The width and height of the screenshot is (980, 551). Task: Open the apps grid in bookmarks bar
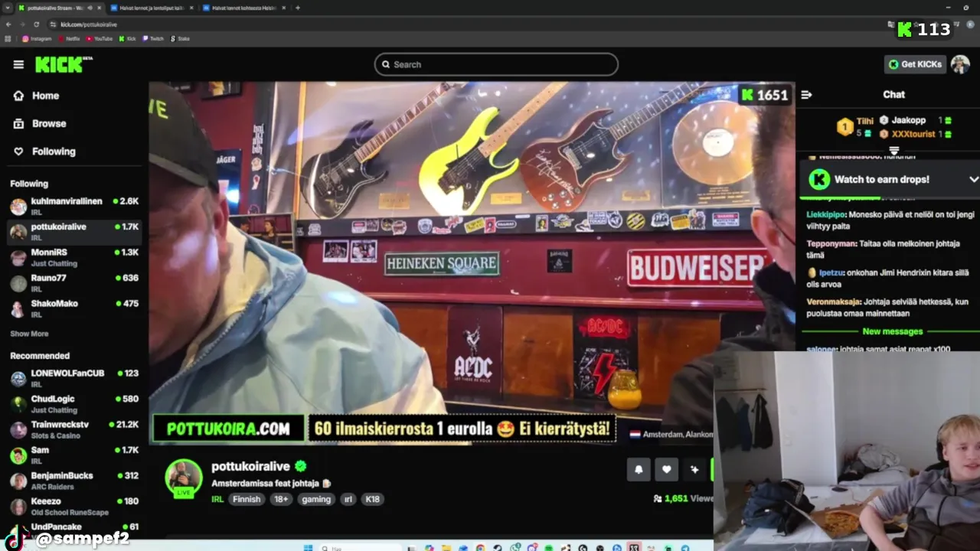[x=8, y=38]
